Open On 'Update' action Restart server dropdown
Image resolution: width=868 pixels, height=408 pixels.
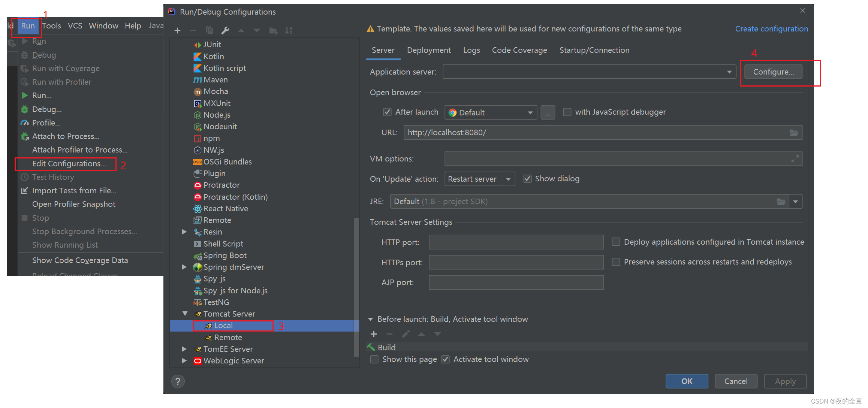pos(479,179)
